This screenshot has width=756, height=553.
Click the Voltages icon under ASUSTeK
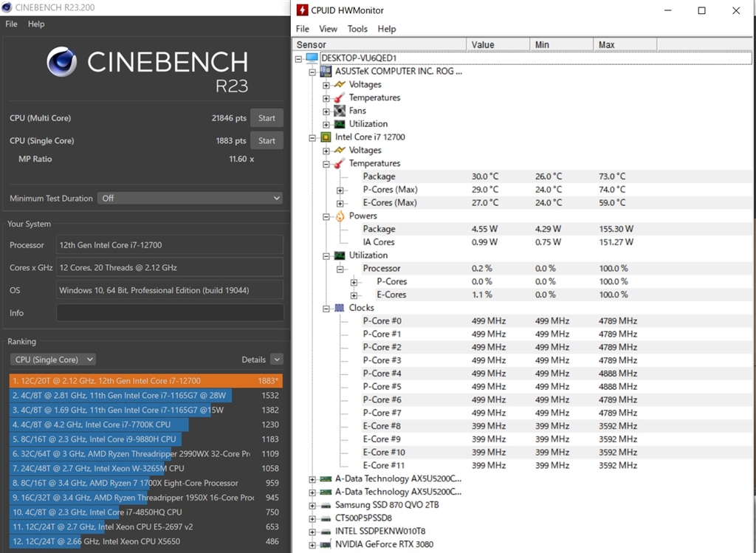coord(340,84)
